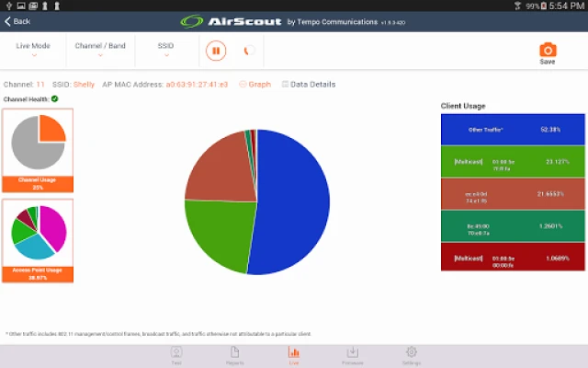The width and height of the screenshot is (588, 368).
Task: Save the scan with the camera icon
Action: coord(547,52)
